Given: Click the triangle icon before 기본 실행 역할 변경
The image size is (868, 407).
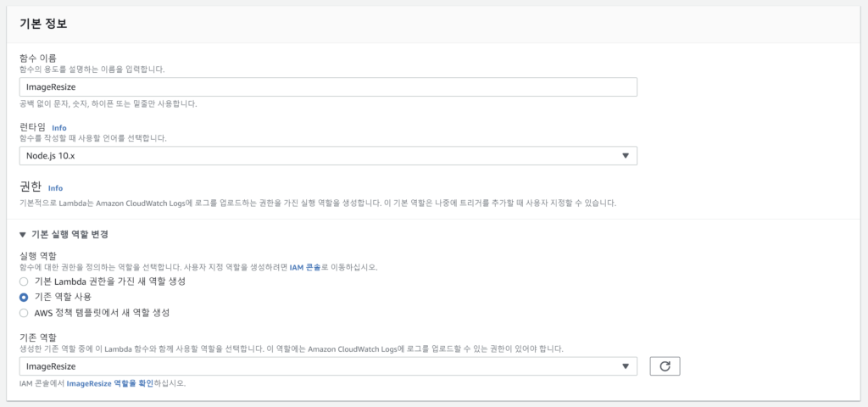Looking at the screenshot, I should point(22,234).
